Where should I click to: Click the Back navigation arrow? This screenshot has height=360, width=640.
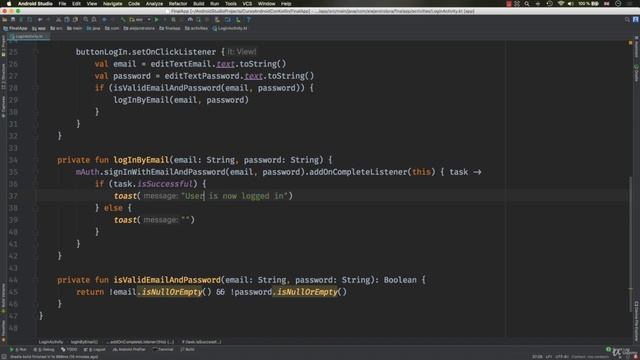click(104, 19)
